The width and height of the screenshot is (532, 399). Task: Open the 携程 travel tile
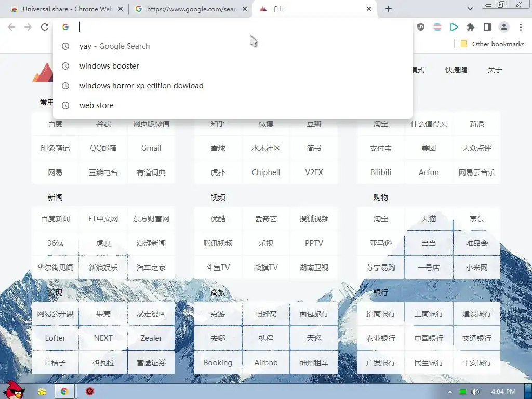(x=265, y=338)
